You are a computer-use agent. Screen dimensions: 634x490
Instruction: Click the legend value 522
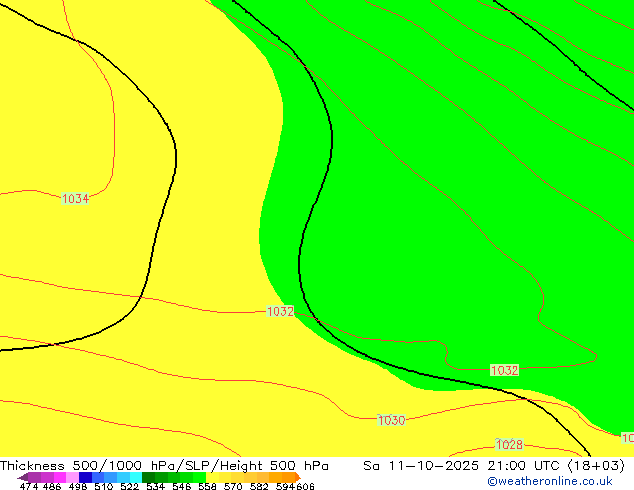[x=129, y=486]
